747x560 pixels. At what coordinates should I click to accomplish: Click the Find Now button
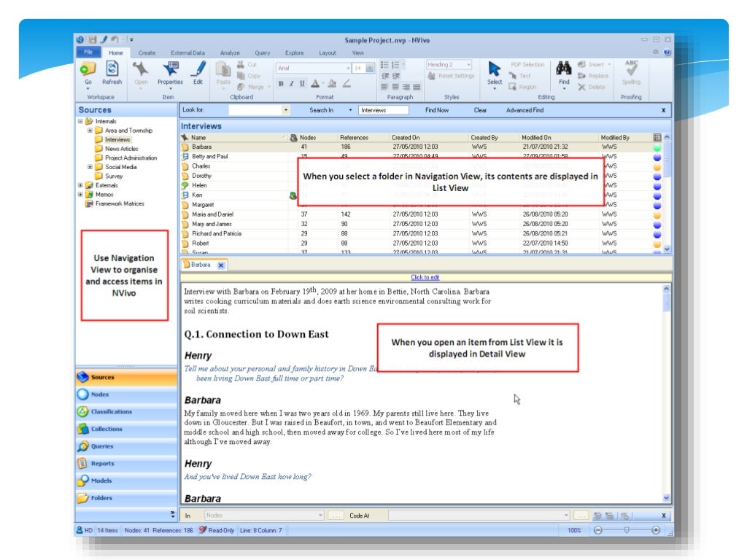tap(437, 110)
